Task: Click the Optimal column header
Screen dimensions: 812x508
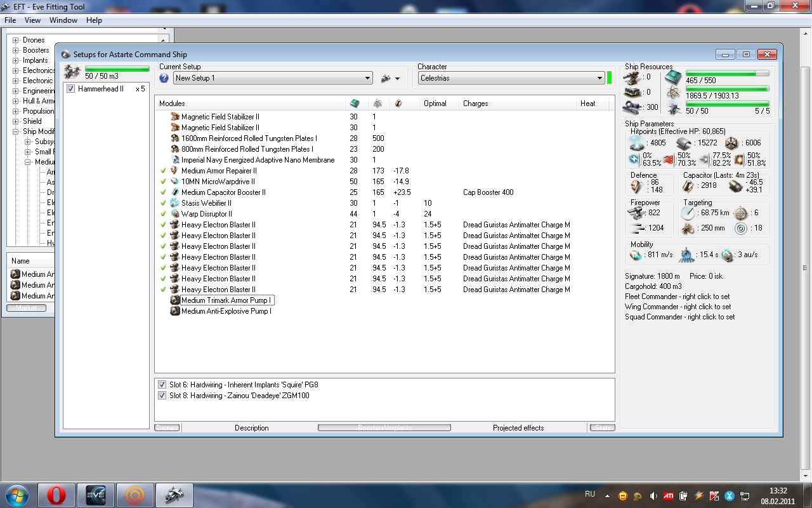Action: click(439, 104)
